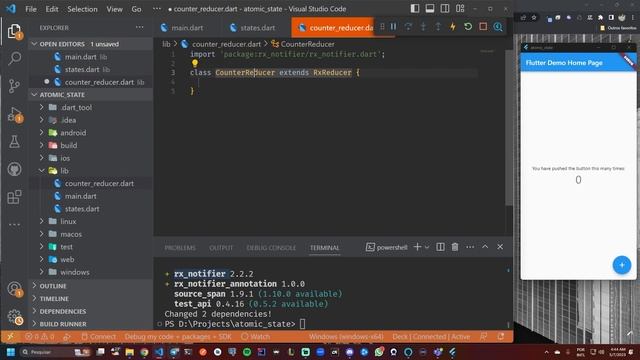Open the Manage gear icon
This screenshot has width=640, height=360.
[x=14, y=316]
